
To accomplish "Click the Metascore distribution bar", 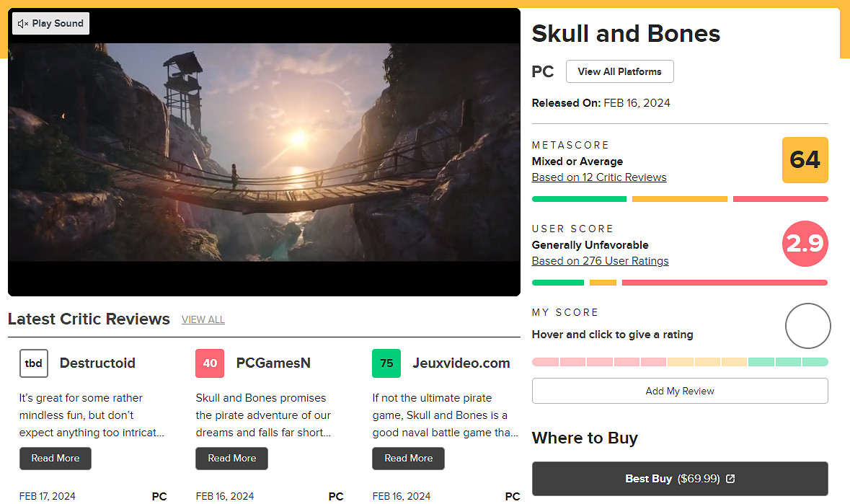I will pos(679,199).
